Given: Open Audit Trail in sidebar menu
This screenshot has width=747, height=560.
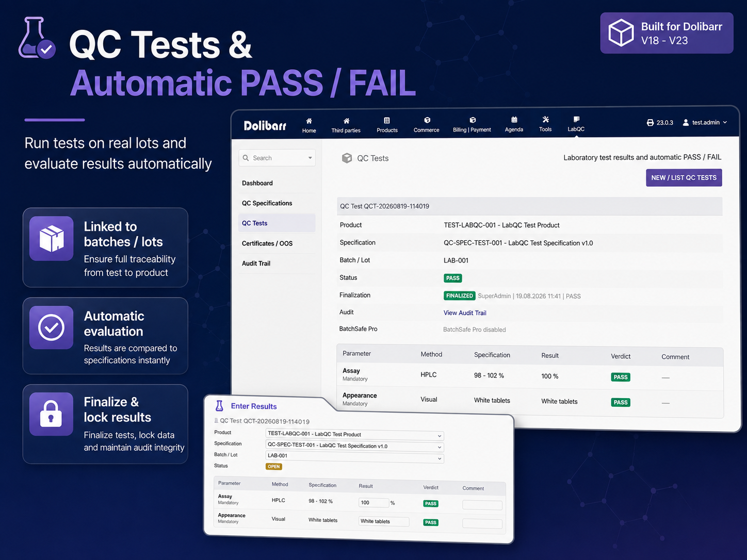Looking at the screenshot, I should (256, 263).
